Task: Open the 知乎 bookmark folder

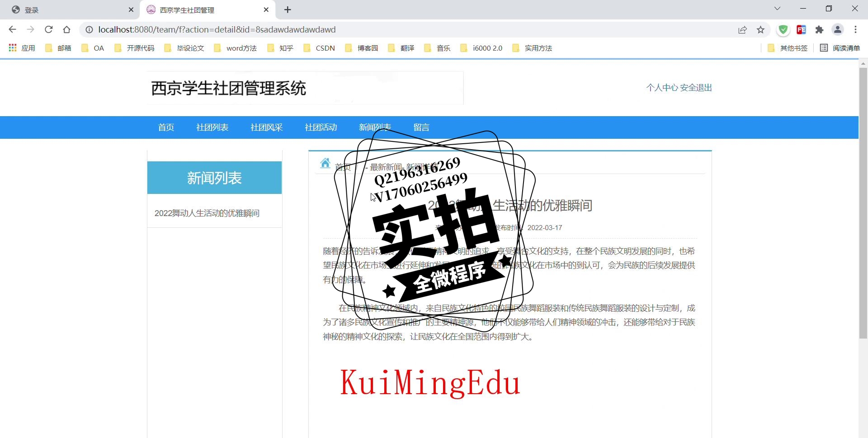Action: click(280, 48)
